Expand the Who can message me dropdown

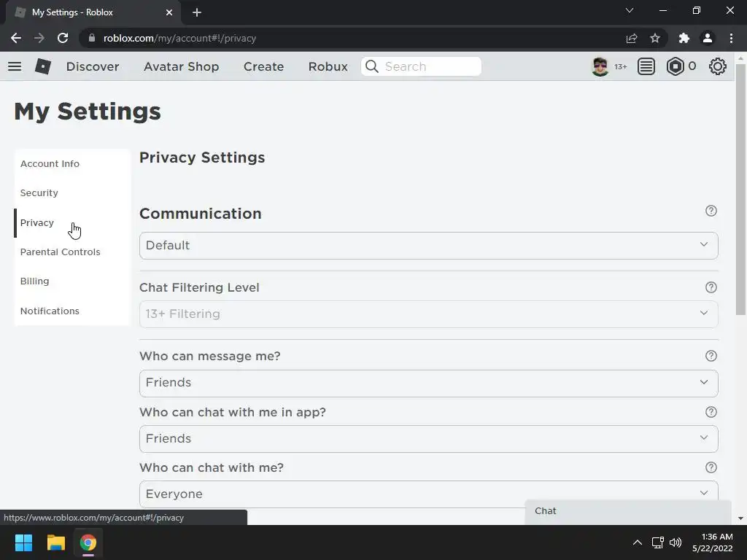pos(429,384)
